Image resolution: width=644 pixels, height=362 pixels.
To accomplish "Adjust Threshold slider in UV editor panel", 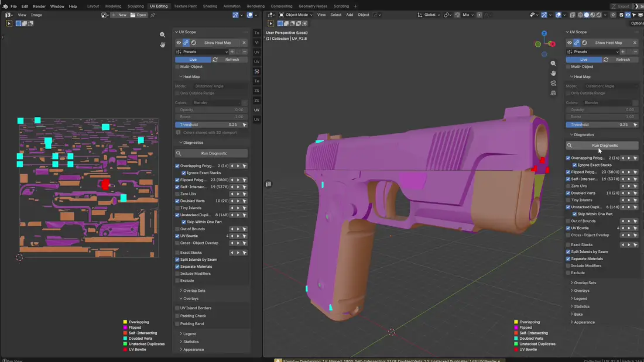I will [208, 125].
